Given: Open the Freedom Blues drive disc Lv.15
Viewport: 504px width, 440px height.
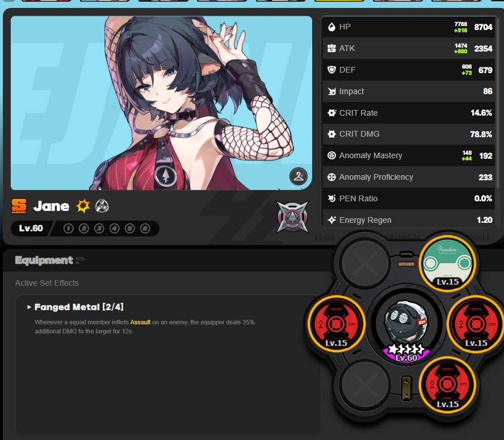Looking at the screenshot, I should (x=447, y=263).
